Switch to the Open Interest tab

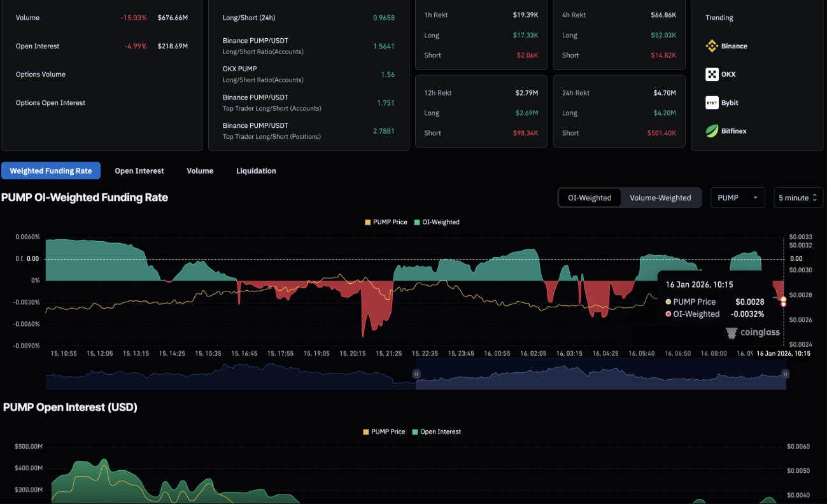tap(139, 171)
